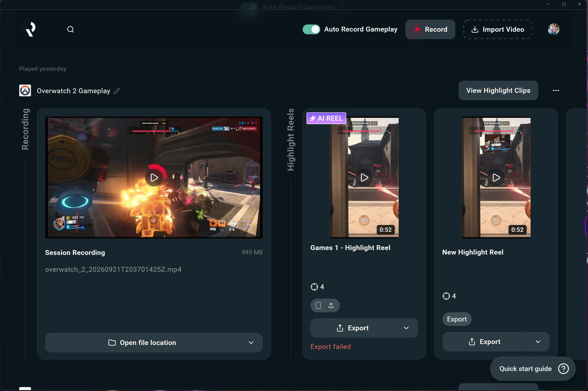Select the Session Recording thumbnail
The height and width of the screenshot is (391, 588).
[154, 178]
